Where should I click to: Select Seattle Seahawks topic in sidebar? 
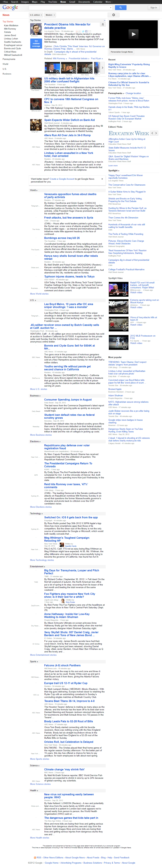[x=12, y=42]
